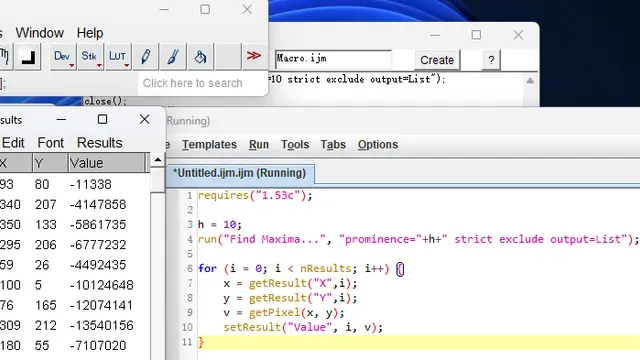Open the Font menu in Results window
The width and height of the screenshot is (640, 360).
click(51, 143)
